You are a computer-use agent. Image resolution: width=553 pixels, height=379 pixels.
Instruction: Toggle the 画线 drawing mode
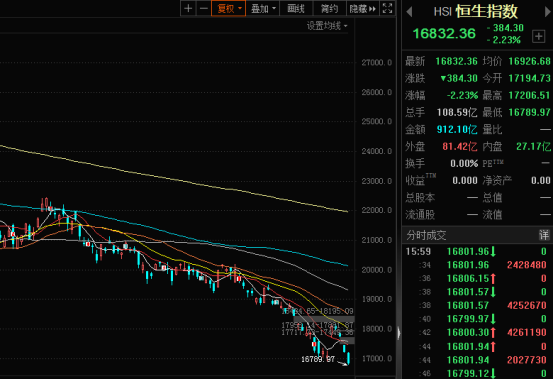296,8
